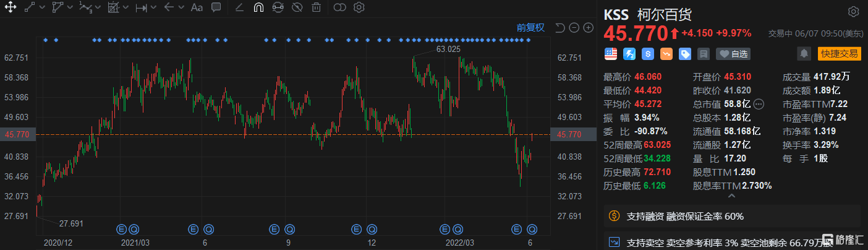Open the arrow tool dropdown

coord(181,8)
